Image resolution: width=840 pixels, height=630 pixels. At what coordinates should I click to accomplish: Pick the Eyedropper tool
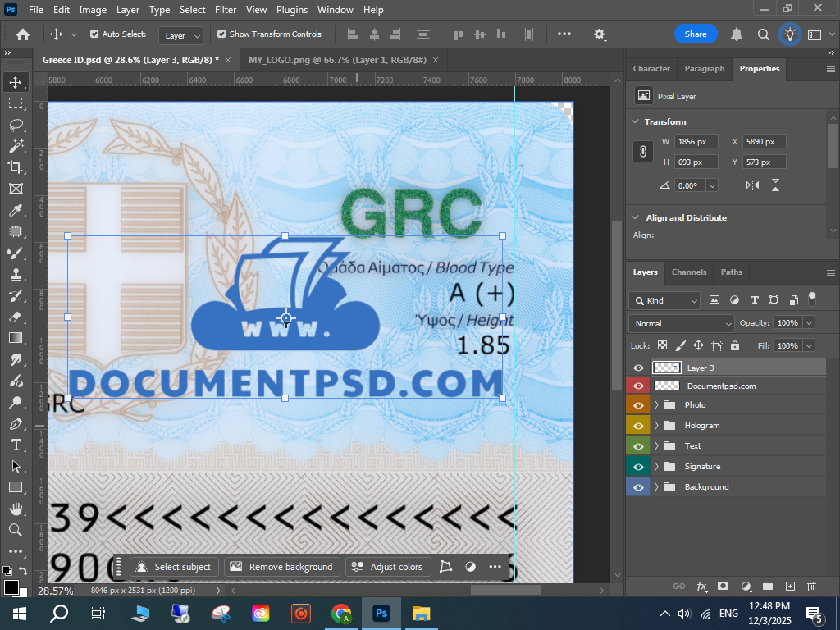pyautogui.click(x=16, y=210)
